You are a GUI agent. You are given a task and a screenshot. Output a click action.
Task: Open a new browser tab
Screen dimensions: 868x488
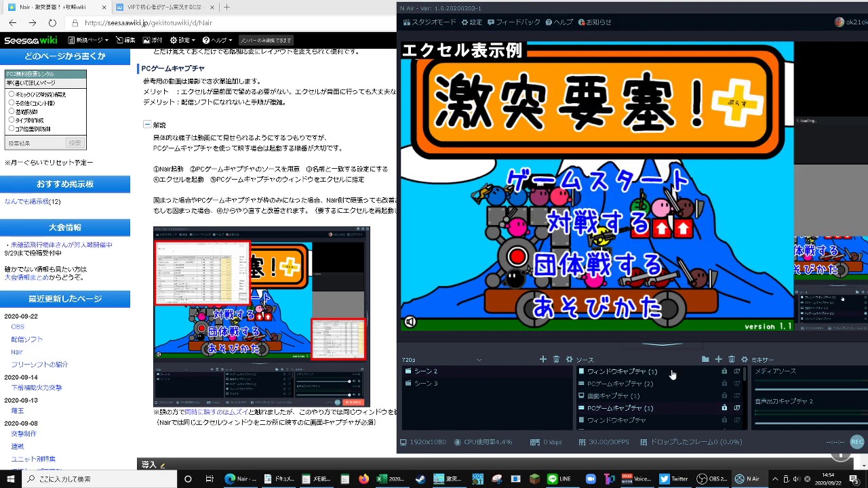click(x=226, y=7)
